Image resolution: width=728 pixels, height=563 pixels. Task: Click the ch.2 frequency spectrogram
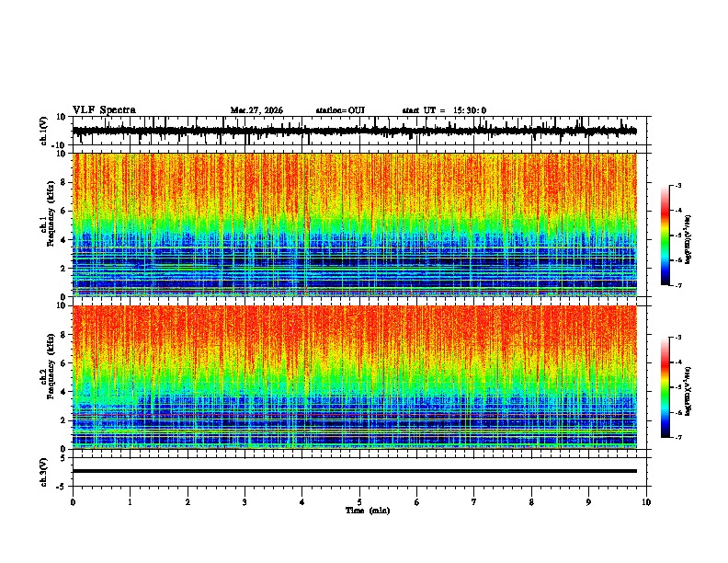click(355, 377)
